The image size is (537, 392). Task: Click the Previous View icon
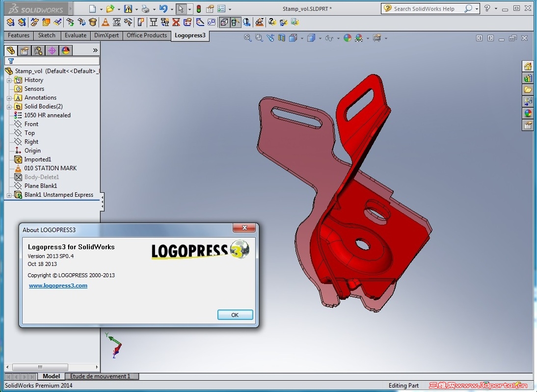tap(270, 38)
